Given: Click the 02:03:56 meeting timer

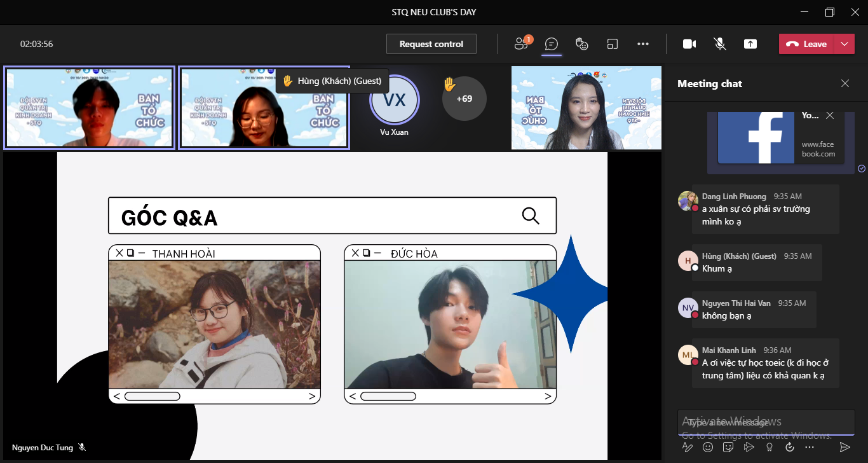Looking at the screenshot, I should 37,44.
